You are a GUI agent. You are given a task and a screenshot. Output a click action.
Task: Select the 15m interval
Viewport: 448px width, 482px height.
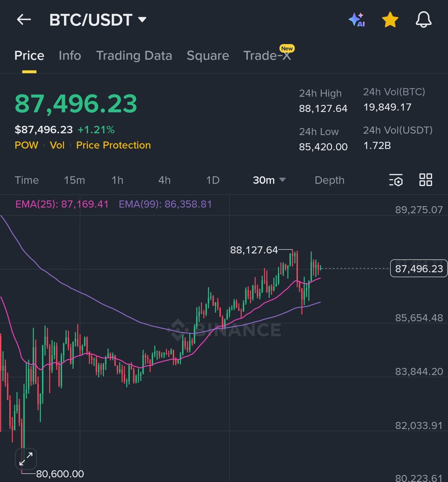[x=74, y=180]
